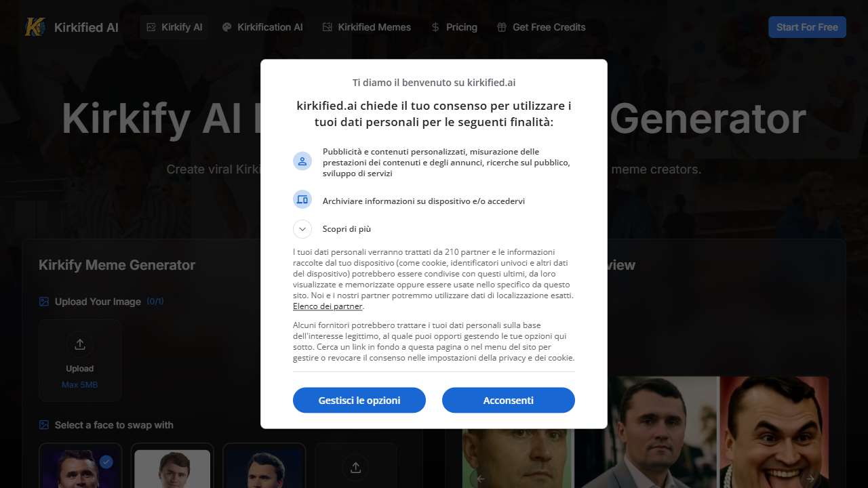The height and width of the screenshot is (488, 868).
Task: Click the palette icon next to Kirkification AI
Action: tap(227, 27)
